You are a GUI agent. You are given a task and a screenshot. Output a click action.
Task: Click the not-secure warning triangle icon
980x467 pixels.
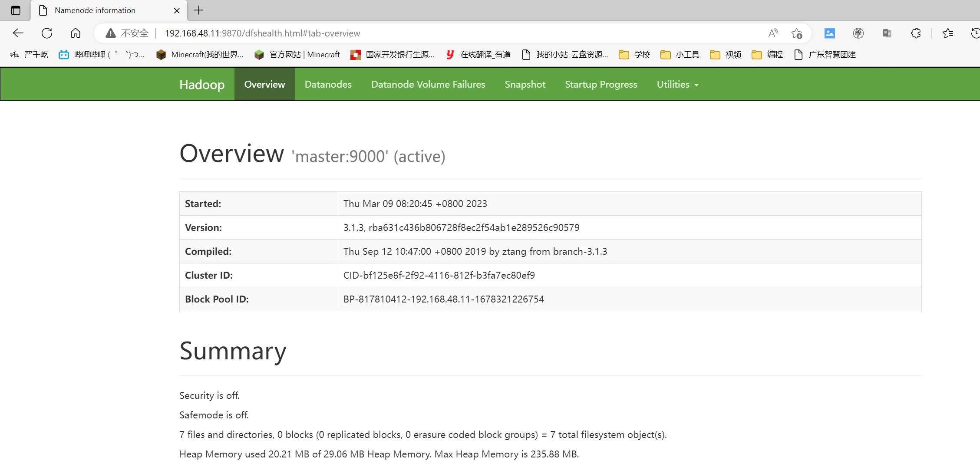pyautogui.click(x=111, y=33)
